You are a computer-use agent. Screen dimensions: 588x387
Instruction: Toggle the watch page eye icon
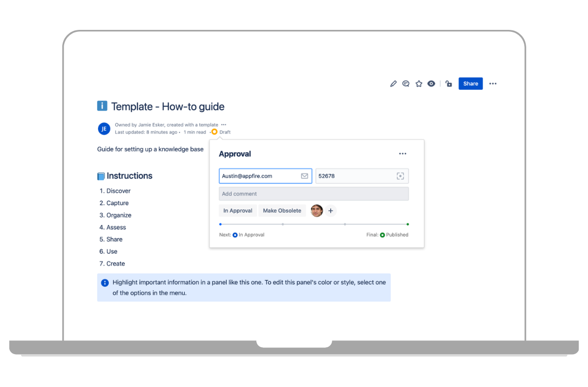pos(431,84)
